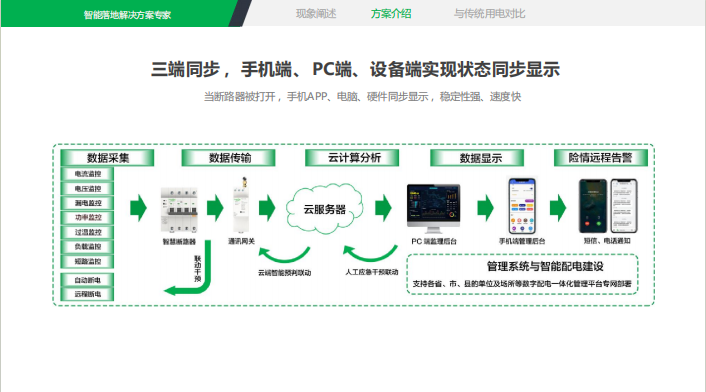Click the mobile management app phone image
The height and width of the screenshot is (392, 706).
pos(522,206)
